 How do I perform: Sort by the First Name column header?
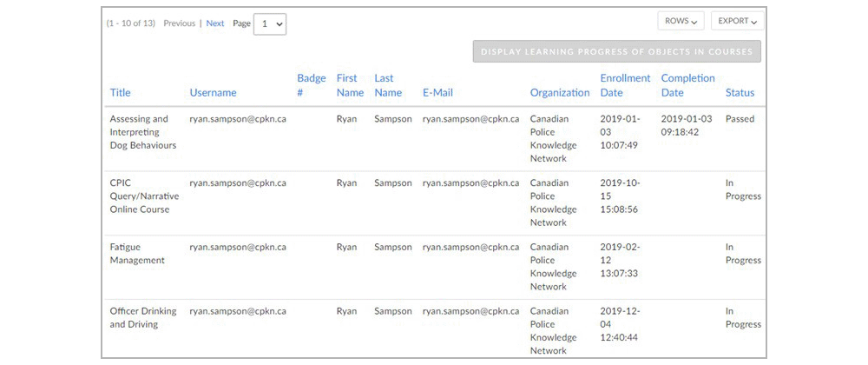(x=350, y=85)
